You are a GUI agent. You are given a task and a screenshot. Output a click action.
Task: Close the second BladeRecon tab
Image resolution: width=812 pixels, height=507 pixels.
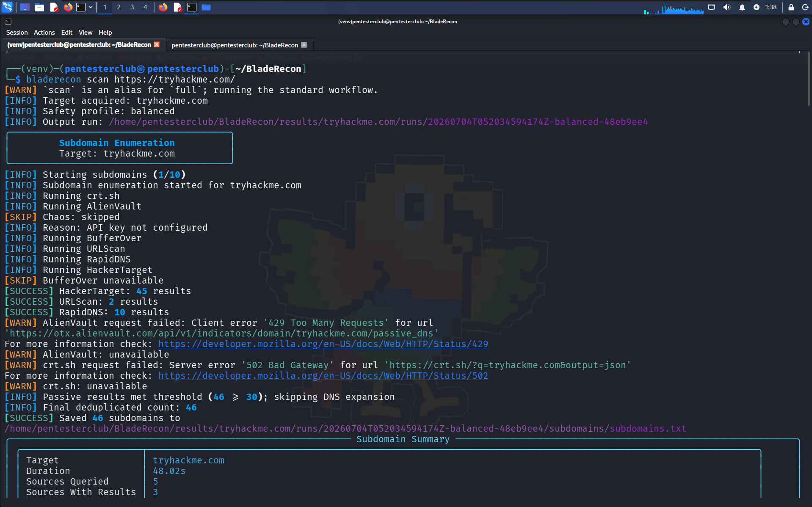pyautogui.click(x=304, y=45)
